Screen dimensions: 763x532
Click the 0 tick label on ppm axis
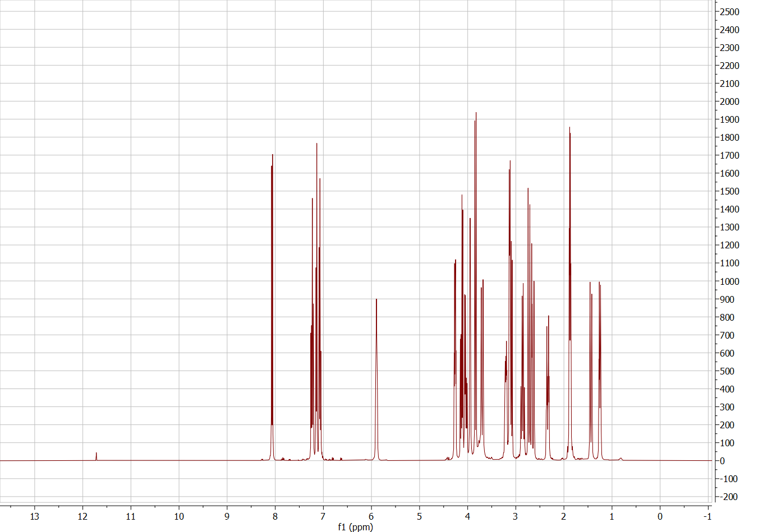point(660,516)
